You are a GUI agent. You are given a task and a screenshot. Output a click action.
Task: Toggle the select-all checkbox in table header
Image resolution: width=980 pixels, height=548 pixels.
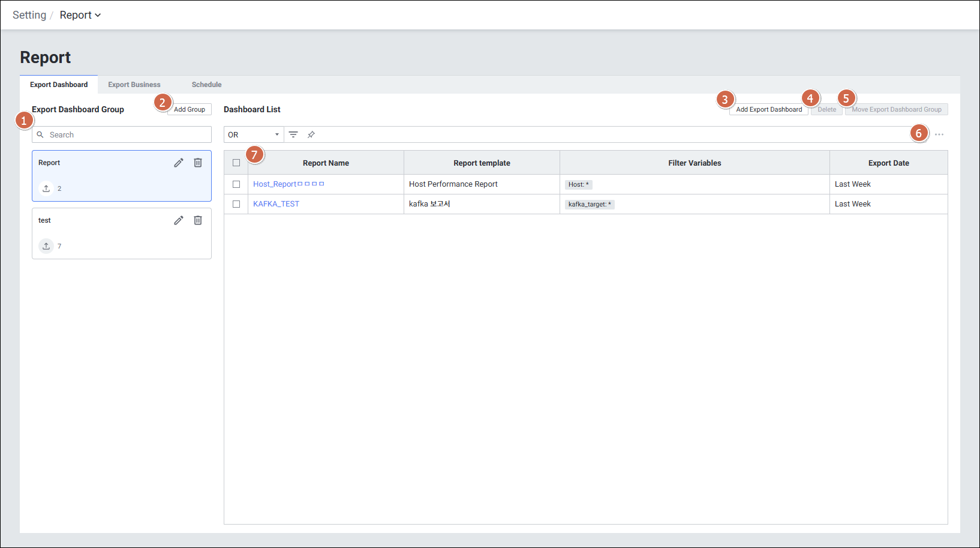click(x=236, y=163)
